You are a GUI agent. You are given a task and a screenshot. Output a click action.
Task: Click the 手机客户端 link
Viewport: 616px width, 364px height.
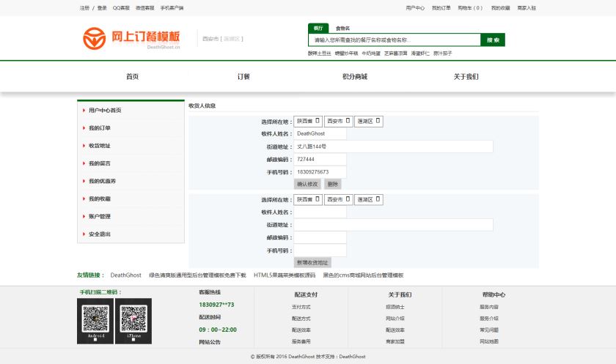(172, 8)
